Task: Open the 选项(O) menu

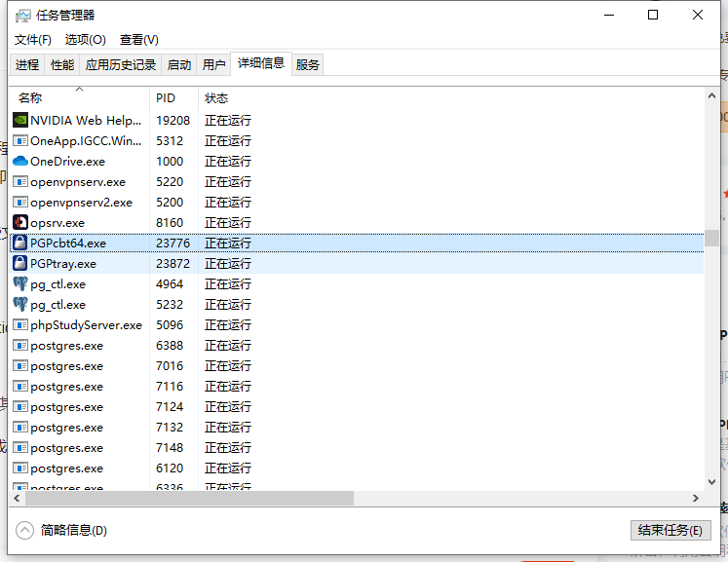Action: click(86, 40)
